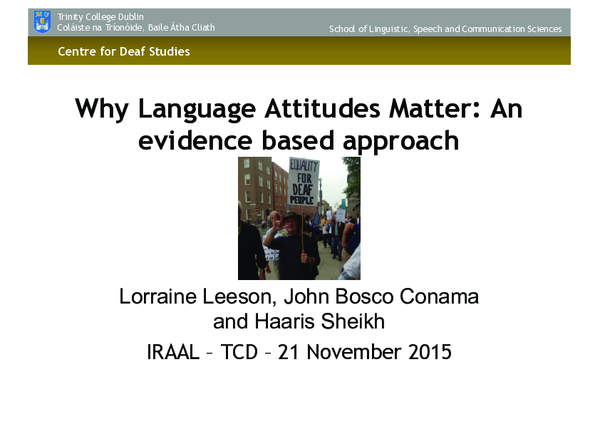Select the "Centre for Deaf Studies" banner label
Viewport: 600px width, 424px height.
123,51
